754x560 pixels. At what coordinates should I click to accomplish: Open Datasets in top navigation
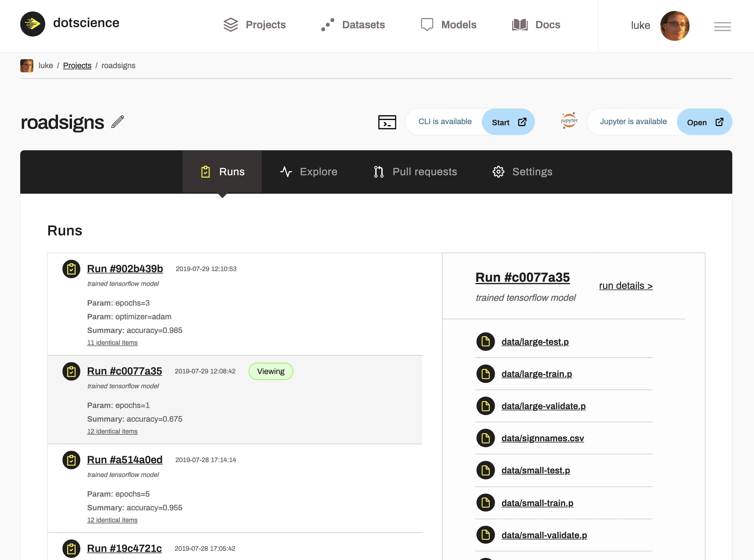tap(353, 25)
